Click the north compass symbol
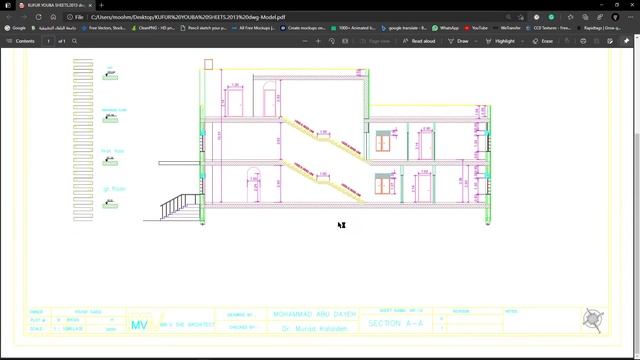The image size is (640, 360). [x=593, y=320]
